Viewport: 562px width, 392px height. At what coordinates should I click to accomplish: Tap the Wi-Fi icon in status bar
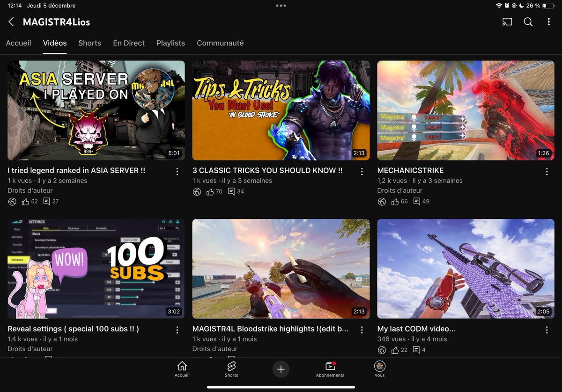tap(499, 6)
